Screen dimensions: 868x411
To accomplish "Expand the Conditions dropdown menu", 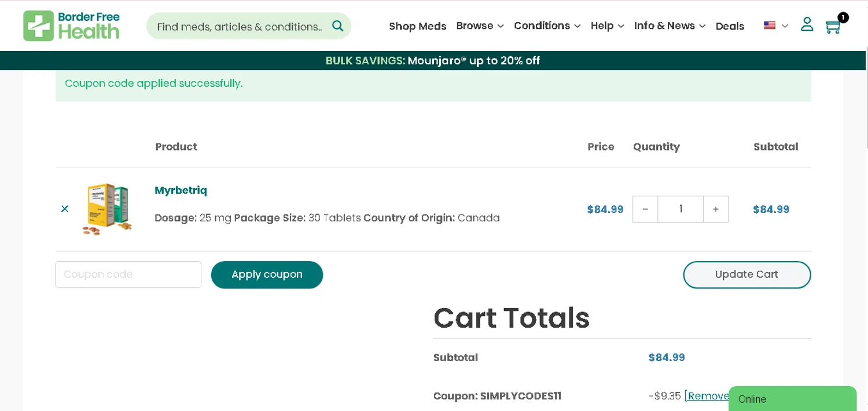I will (x=547, y=26).
